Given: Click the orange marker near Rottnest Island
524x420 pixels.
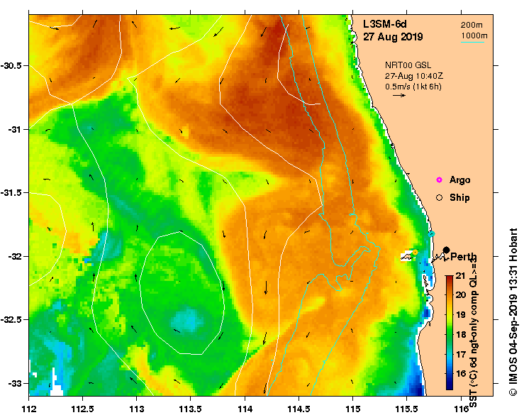Looking at the screenshot, I should point(415,252).
